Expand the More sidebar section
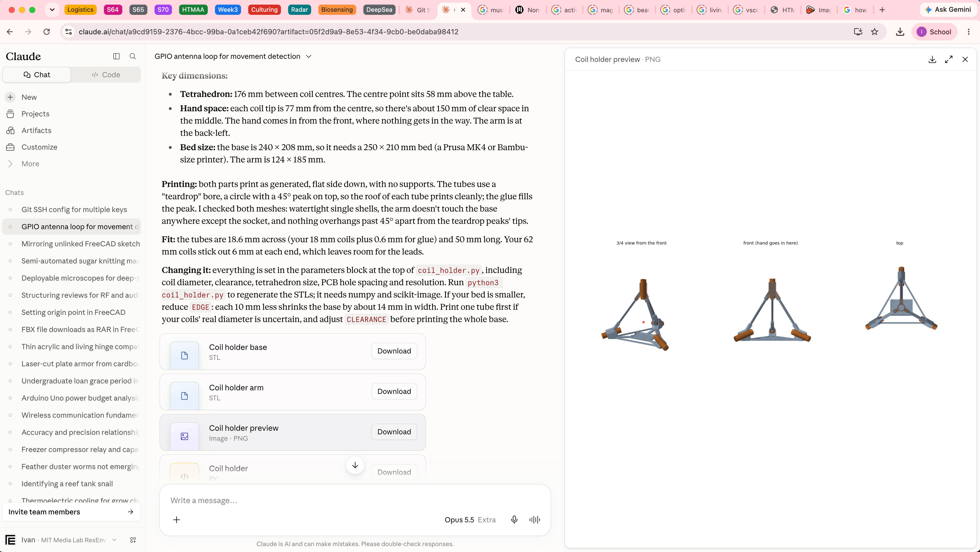This screenshot has width=980, height=552. coord(30,164)
